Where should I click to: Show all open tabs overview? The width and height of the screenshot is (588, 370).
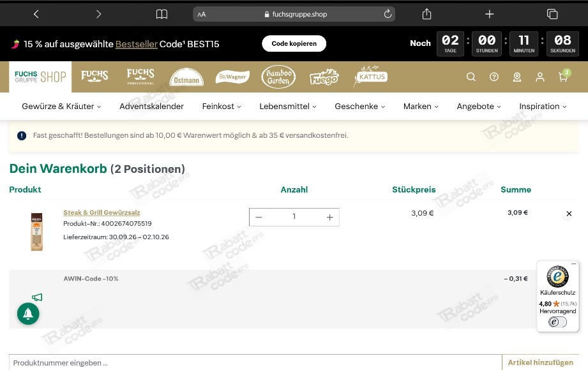(x=552, y=14)
